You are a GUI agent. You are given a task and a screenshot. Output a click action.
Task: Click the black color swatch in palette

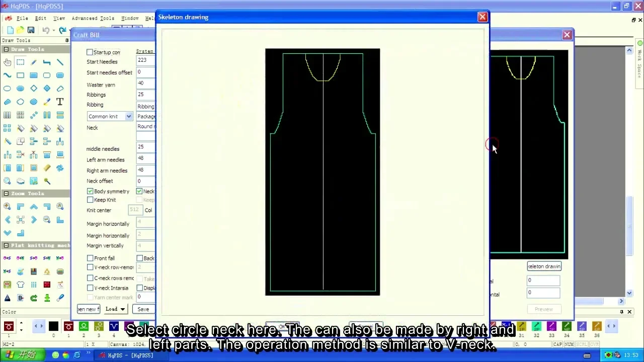53,327
